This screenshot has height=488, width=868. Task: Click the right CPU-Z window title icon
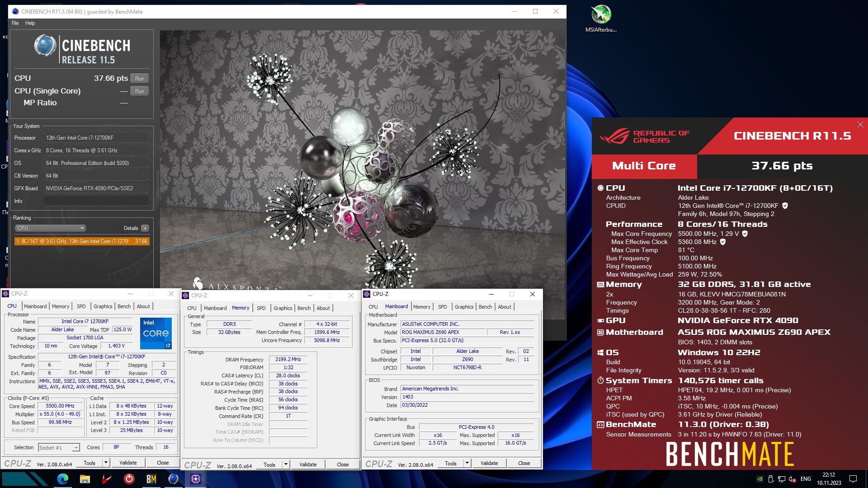click(367, 294)
